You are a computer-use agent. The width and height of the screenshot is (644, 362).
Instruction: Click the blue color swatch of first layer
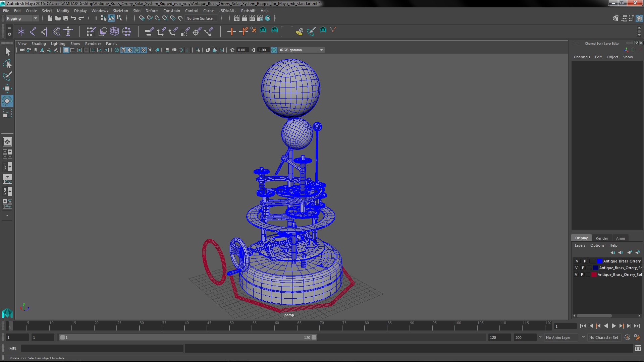[599, 261]
